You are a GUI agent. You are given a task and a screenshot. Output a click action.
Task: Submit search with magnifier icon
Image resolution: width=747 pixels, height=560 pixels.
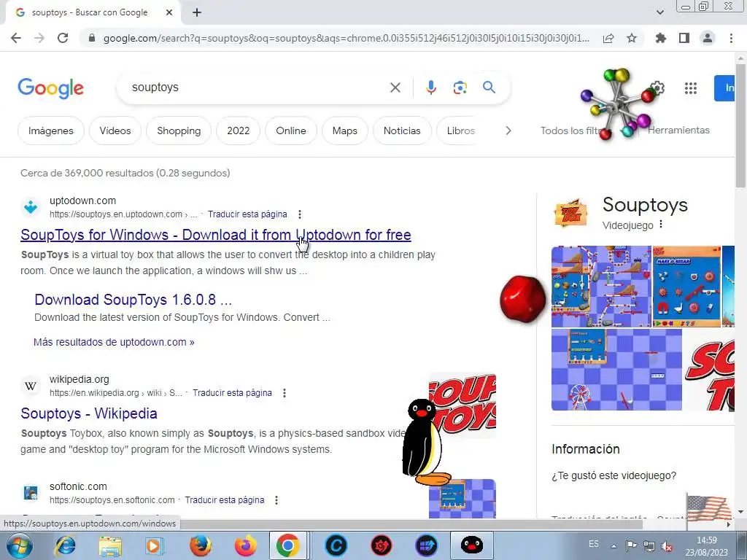coord(489,87)
